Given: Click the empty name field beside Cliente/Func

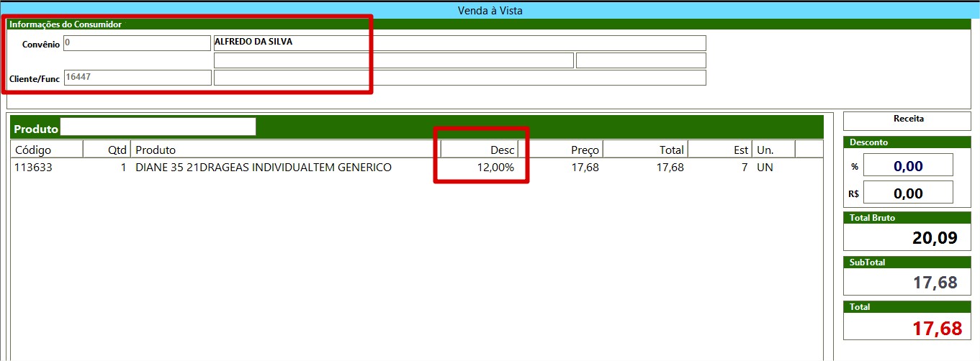Looking at the screenshot, I should click(x=459, y=78).
